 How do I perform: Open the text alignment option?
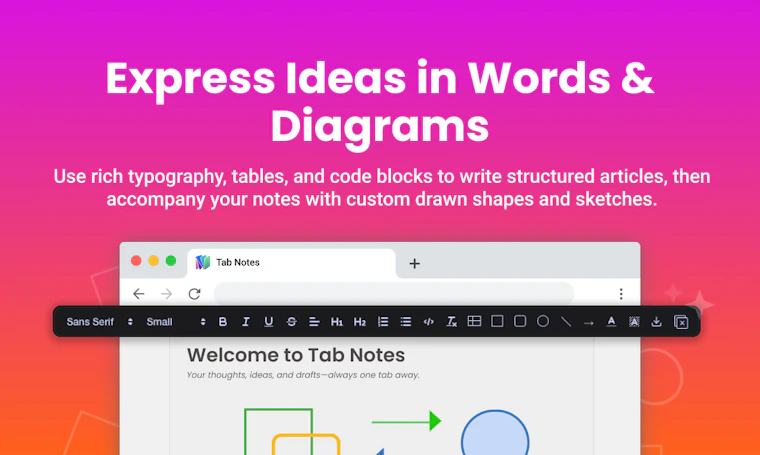[x=314, y=322]
